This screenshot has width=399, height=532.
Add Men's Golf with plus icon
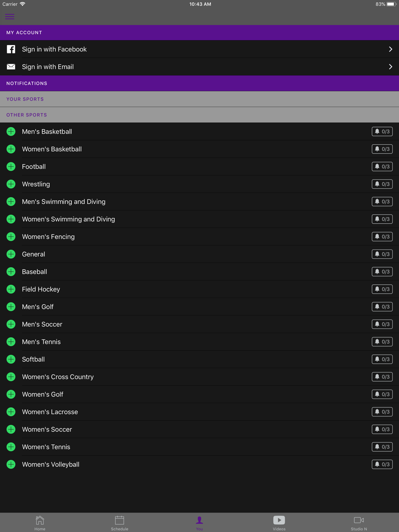pyautogui.click(x=11, y=307)
